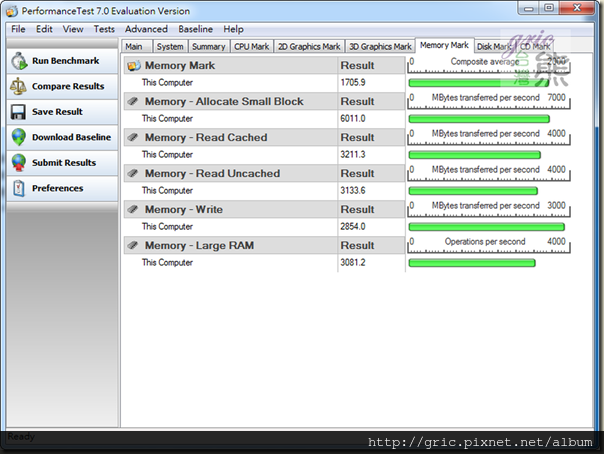Click This Computer under Memory - Write
The image size is (604, 454).
(167, 226)
